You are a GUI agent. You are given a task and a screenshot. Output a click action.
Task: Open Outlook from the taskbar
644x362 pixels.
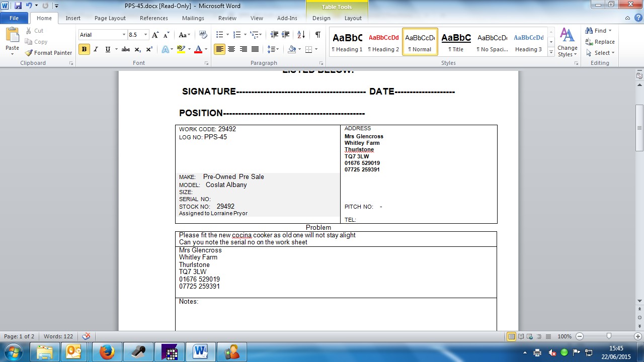coord(74,352)
